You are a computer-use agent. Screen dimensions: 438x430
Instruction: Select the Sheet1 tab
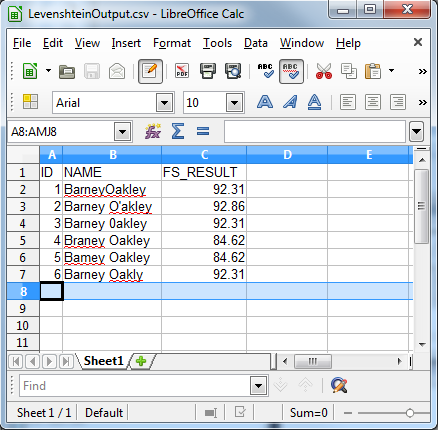[103, 361]
